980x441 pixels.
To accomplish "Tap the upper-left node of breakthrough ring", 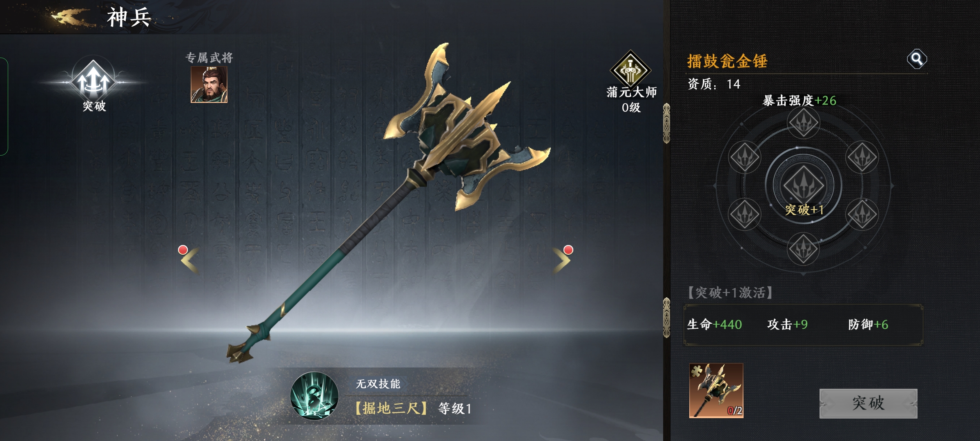I will (x=744, y=157).
